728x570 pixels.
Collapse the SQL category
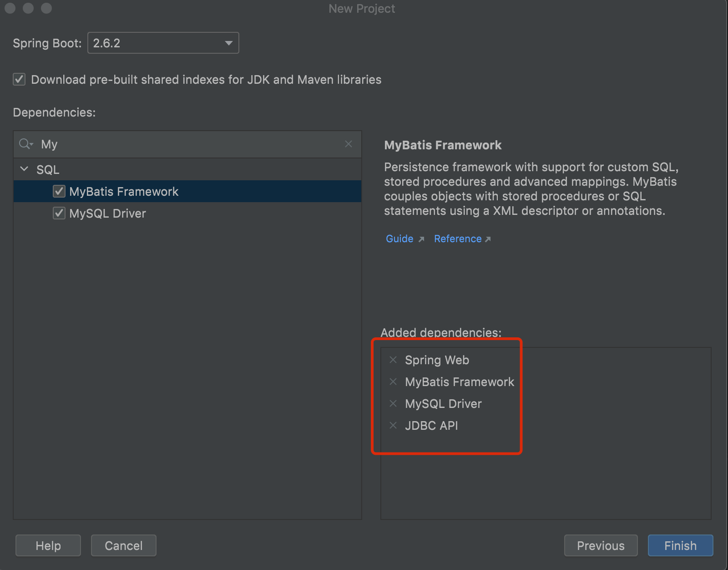25,169
